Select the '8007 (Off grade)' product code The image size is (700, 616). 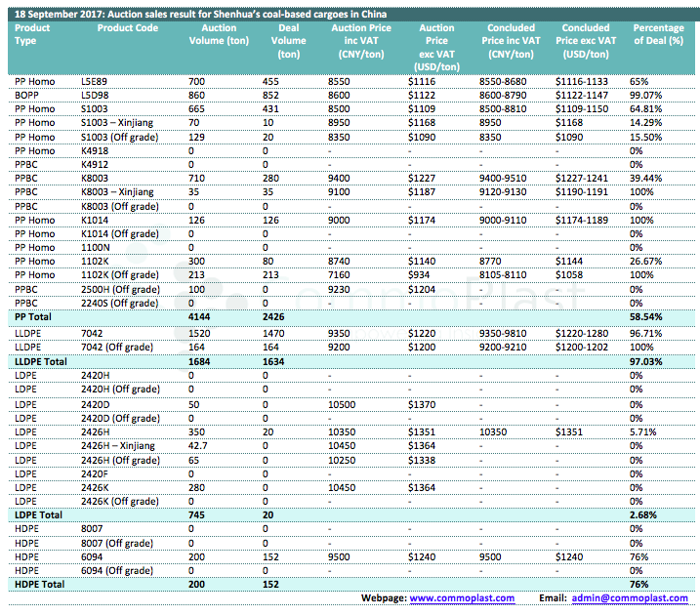click(x=117, y=543)
